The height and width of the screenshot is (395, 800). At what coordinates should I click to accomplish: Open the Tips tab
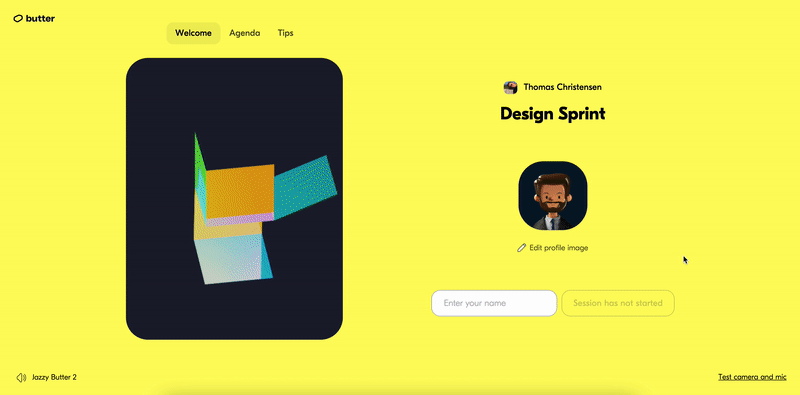click(x=285, y=33)
